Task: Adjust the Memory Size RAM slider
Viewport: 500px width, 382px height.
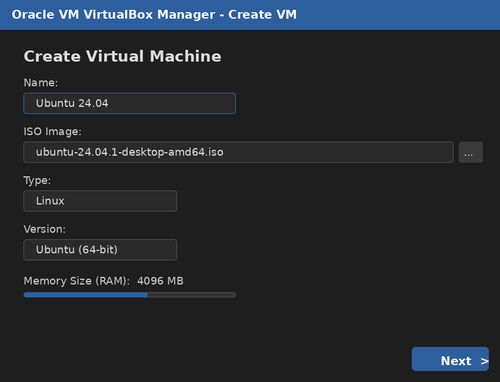Action: point(130,295)
